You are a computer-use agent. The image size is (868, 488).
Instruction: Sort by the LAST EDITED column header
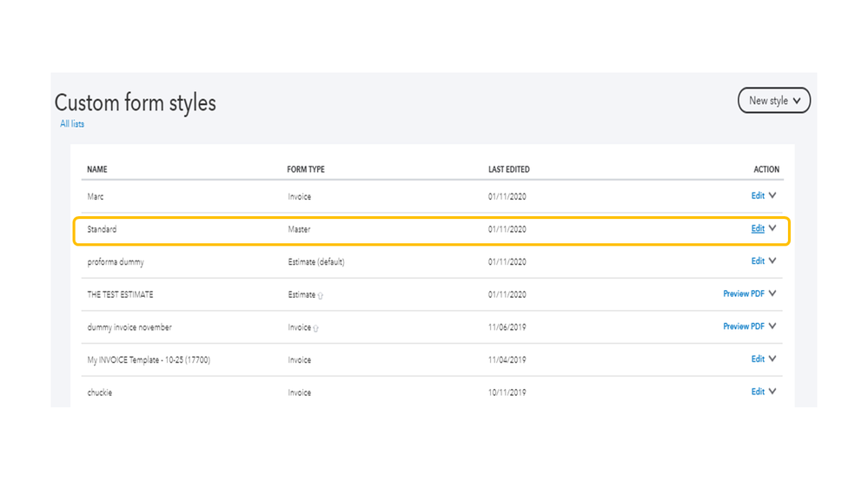(508, 169)
